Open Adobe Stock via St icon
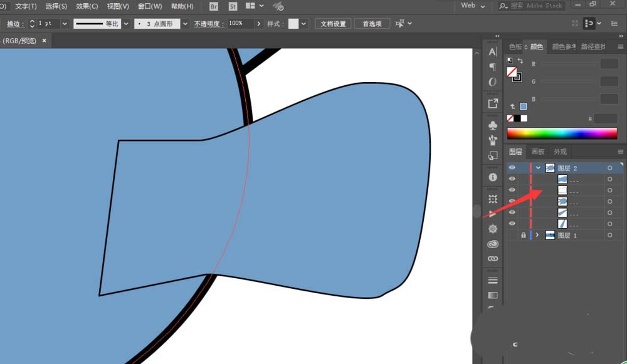Viewport: 627px width, 364px height. (233, 6)
